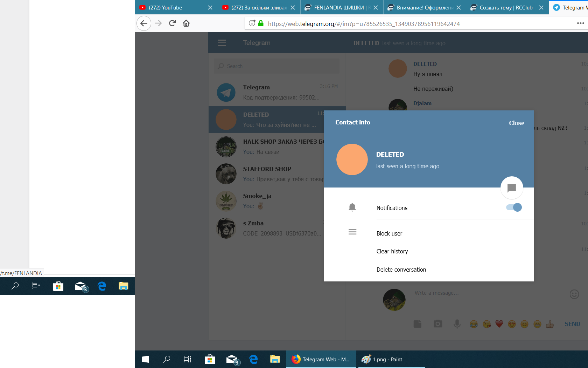Image resolution: width=588 pixels, height=368 pixels.
Task: Select the DELETED chat in list
Action: pos(266,120)
